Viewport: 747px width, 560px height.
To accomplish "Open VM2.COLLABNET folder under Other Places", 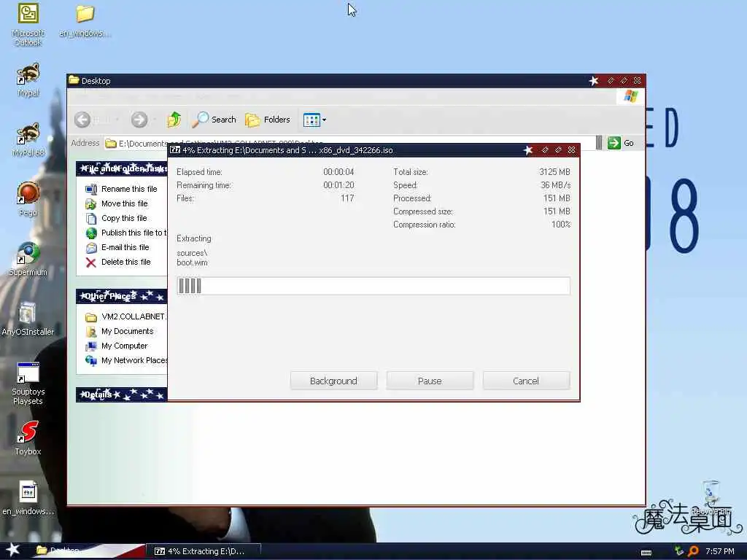I will [125, 316].
